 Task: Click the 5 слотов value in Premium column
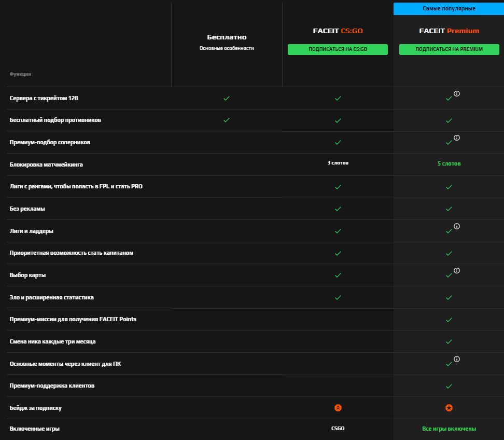point(449,163)
